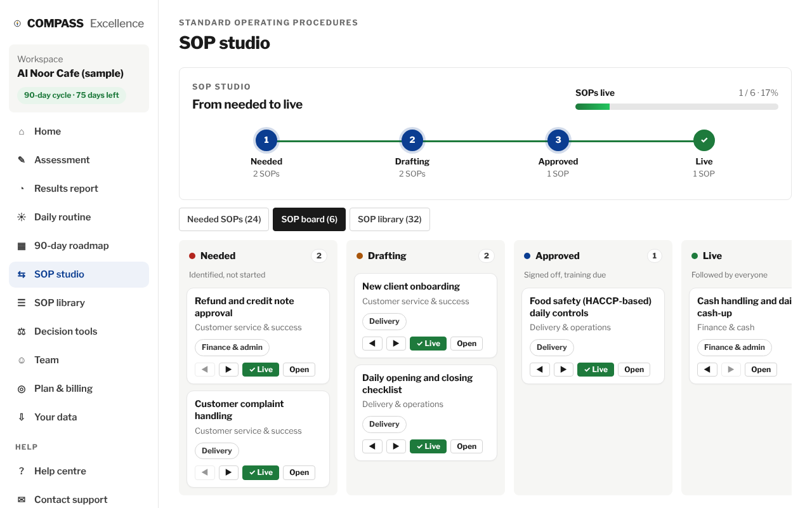Click the SOP studio arrows icon
The image size is (812, 508).
[x=22, y=274]
